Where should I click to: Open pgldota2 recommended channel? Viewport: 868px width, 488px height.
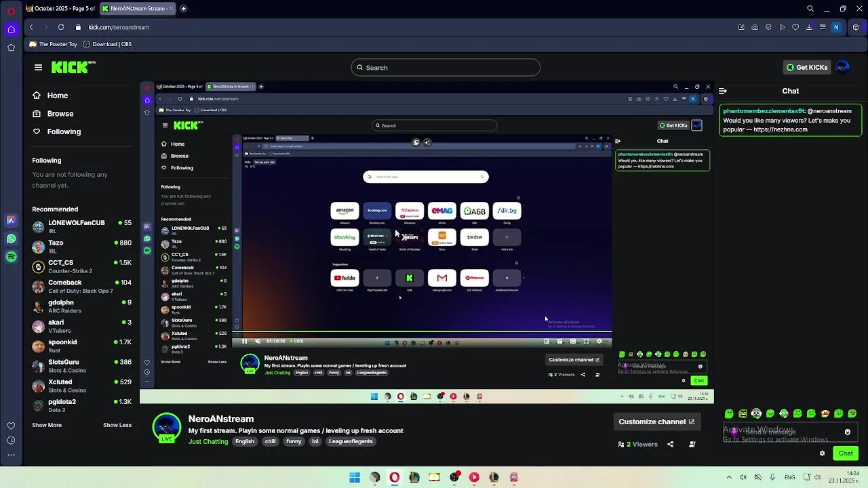[x=81, y=405]
